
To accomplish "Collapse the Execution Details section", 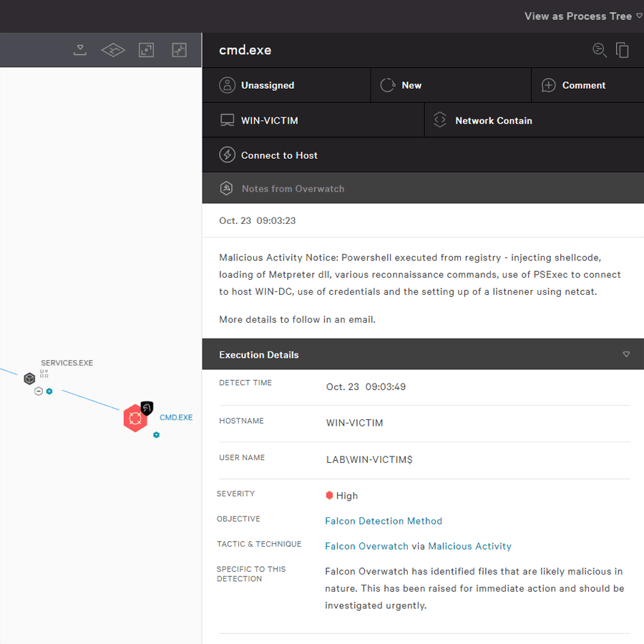I will point(626,354).
